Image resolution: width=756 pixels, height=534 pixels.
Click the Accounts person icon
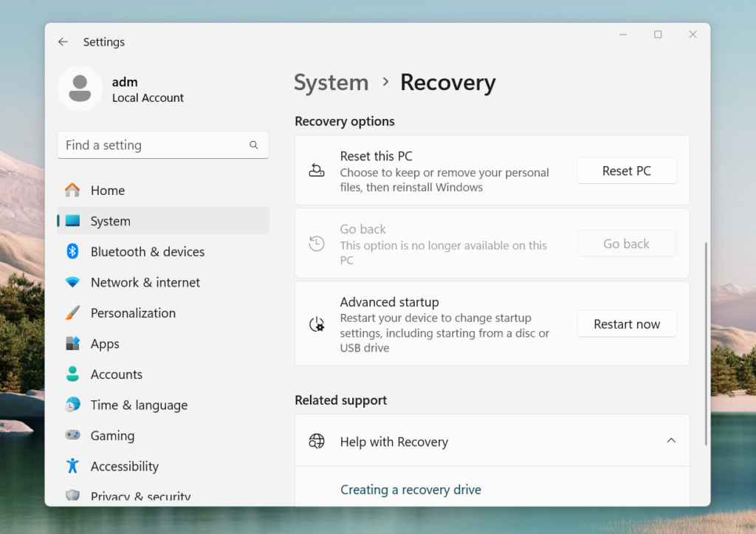tap(72, 374)
